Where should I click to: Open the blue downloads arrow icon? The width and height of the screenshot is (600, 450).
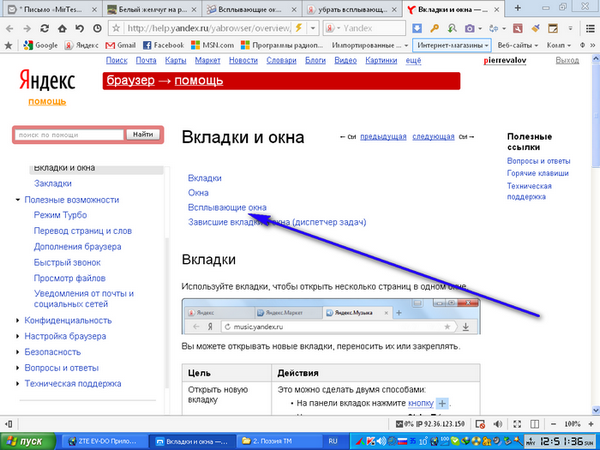(417, 28)
